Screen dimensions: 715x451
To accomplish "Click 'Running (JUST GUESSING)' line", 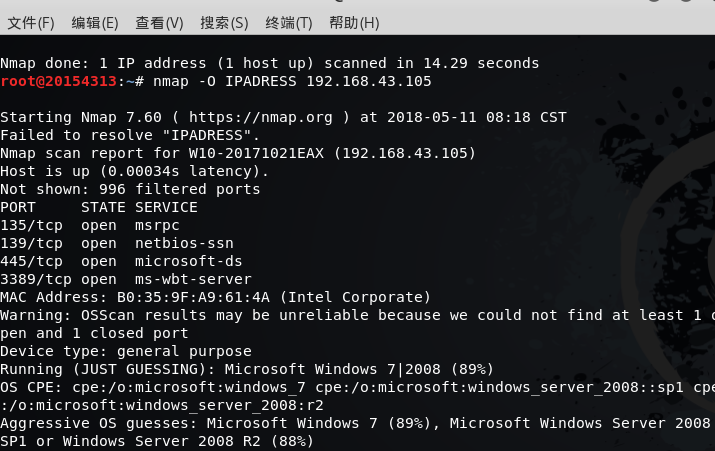I will click(247, 369).
